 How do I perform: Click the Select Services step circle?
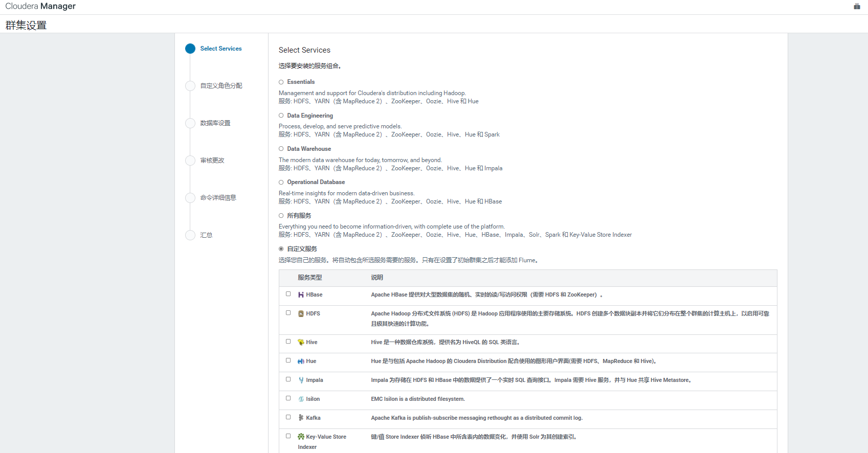coord(190,49)
